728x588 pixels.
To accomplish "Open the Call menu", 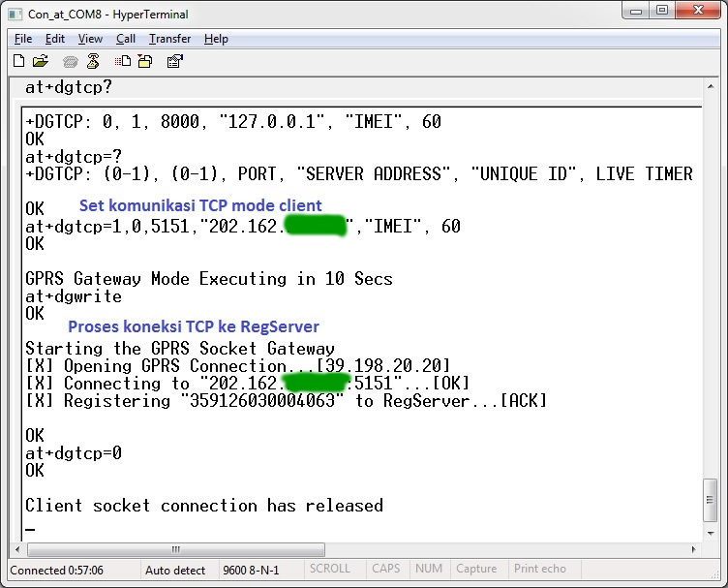I will coord(126,39).
